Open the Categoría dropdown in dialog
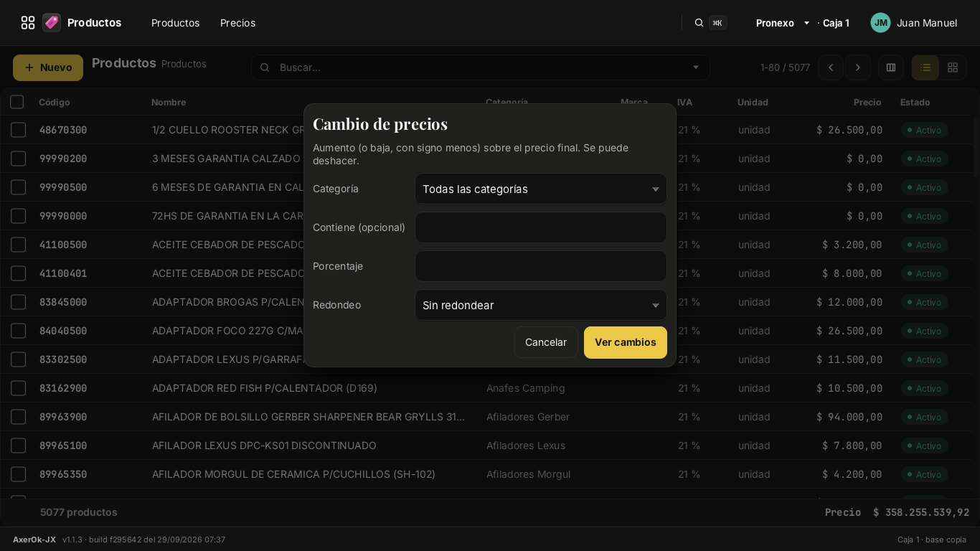 tap(541, 189)
